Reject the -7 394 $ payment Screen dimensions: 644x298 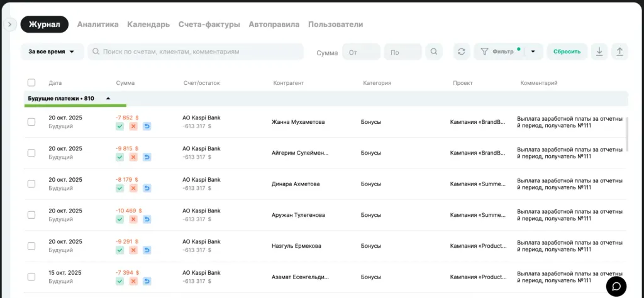(133, 281)
